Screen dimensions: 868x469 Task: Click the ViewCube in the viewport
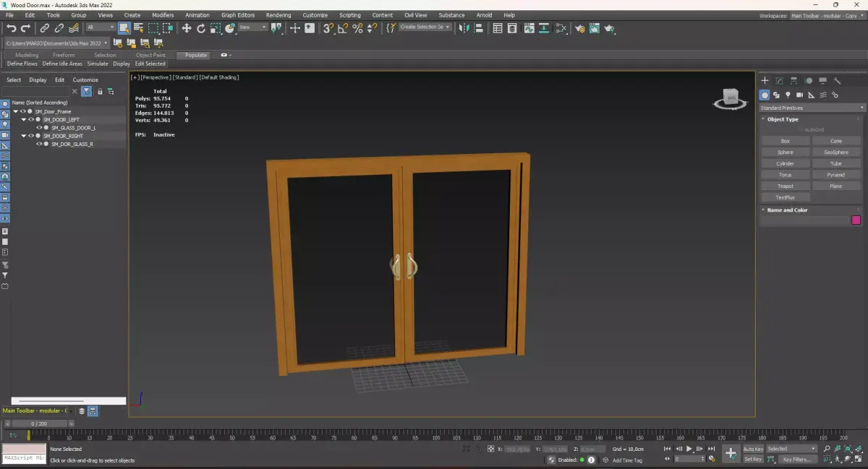click(731, 98)
